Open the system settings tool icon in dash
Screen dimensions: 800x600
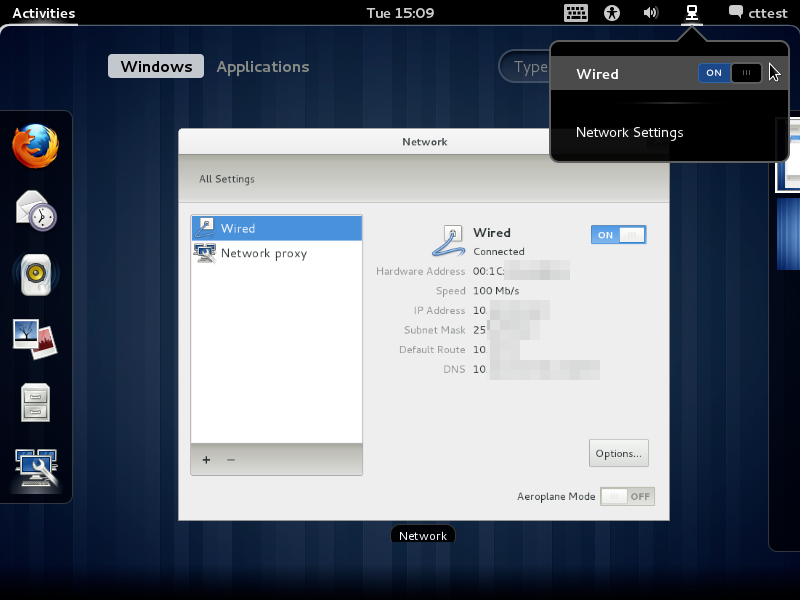[x=36, y=467]
